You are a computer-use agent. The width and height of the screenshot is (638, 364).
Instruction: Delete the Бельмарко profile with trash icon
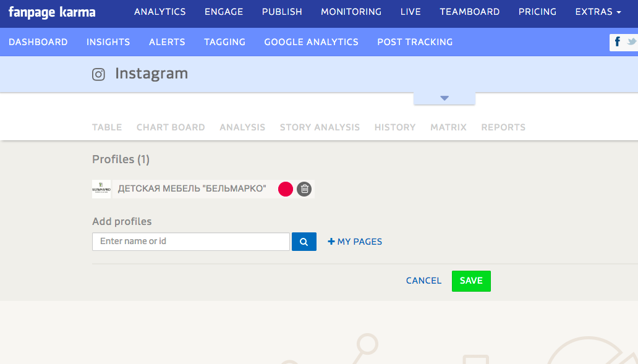pos(304,189)
